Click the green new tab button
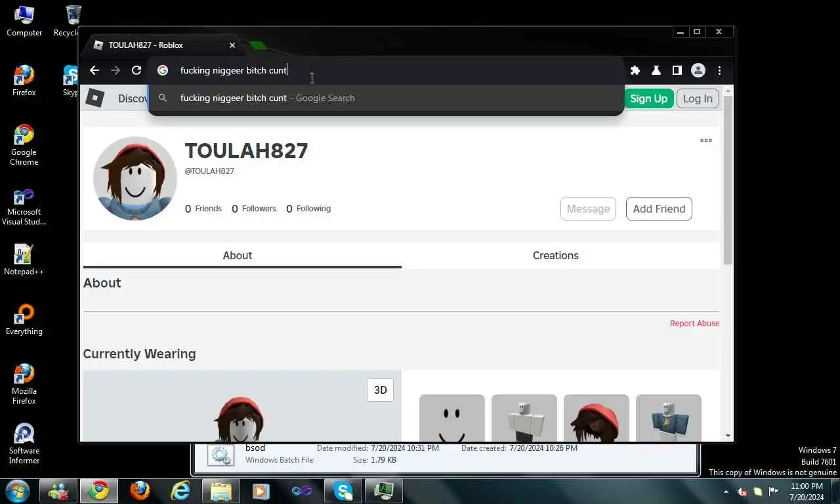 257,45
